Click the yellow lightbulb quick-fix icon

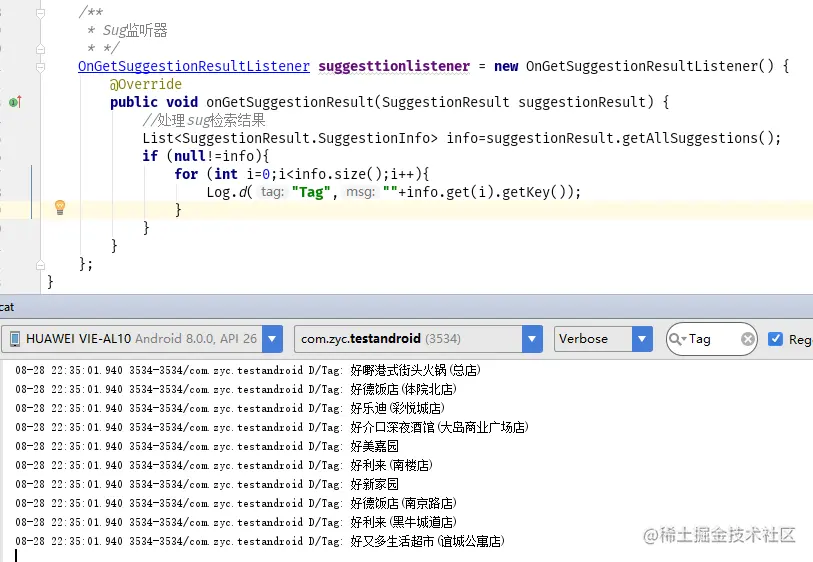point(60,208)
